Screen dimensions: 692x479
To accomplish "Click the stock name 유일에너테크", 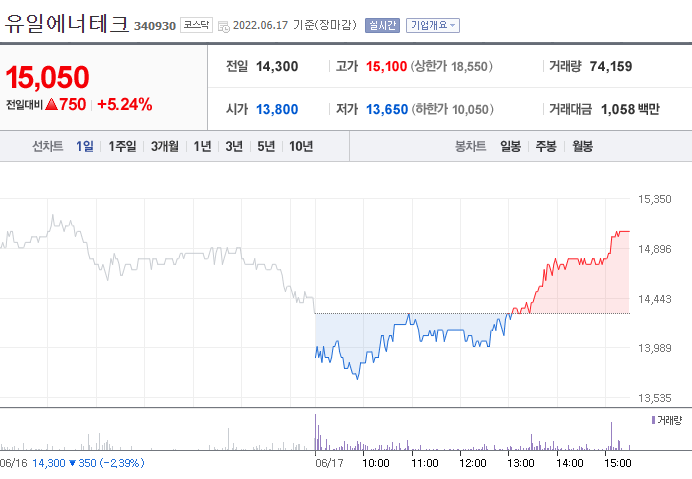I will coord(67,23).
